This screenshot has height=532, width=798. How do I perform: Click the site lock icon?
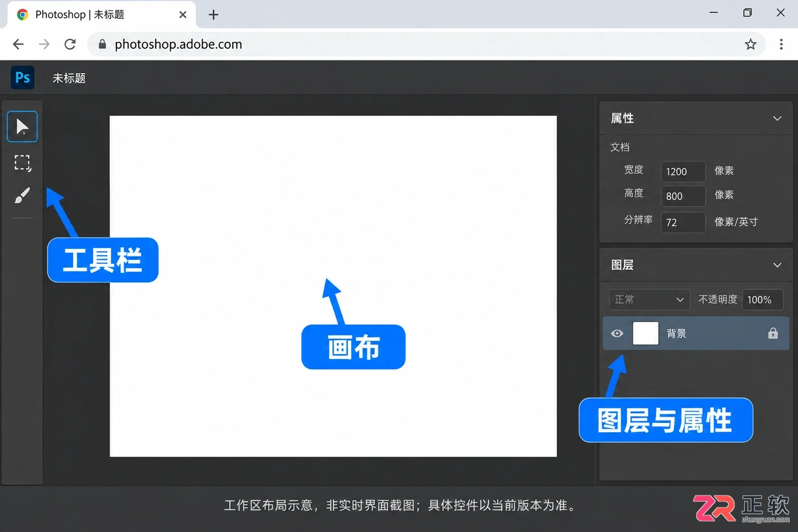[x=103, y=44]
